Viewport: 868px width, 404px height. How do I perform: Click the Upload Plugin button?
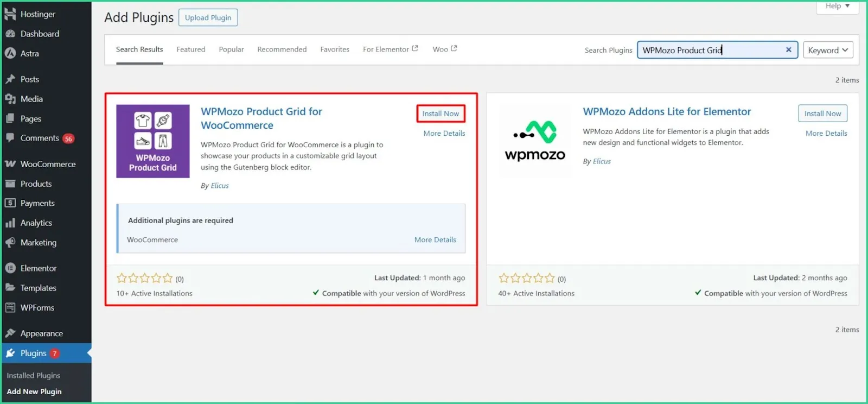(x=208, y=17)
